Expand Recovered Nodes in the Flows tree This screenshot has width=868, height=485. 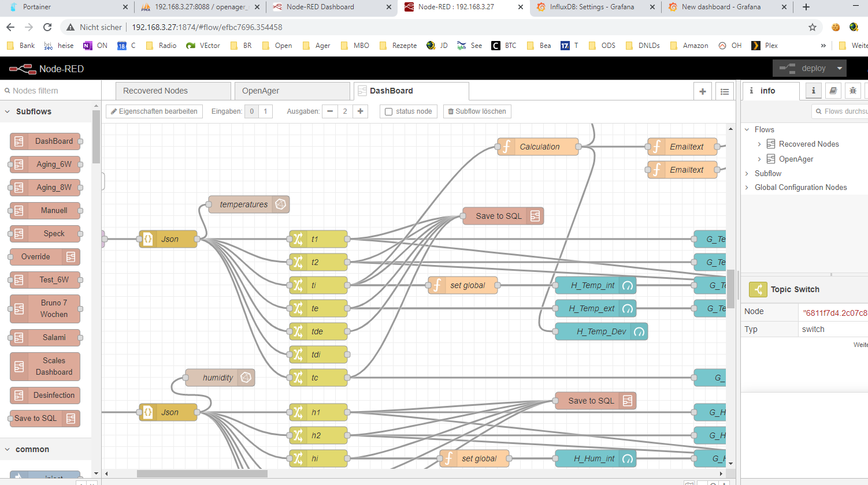coord(759,144)
